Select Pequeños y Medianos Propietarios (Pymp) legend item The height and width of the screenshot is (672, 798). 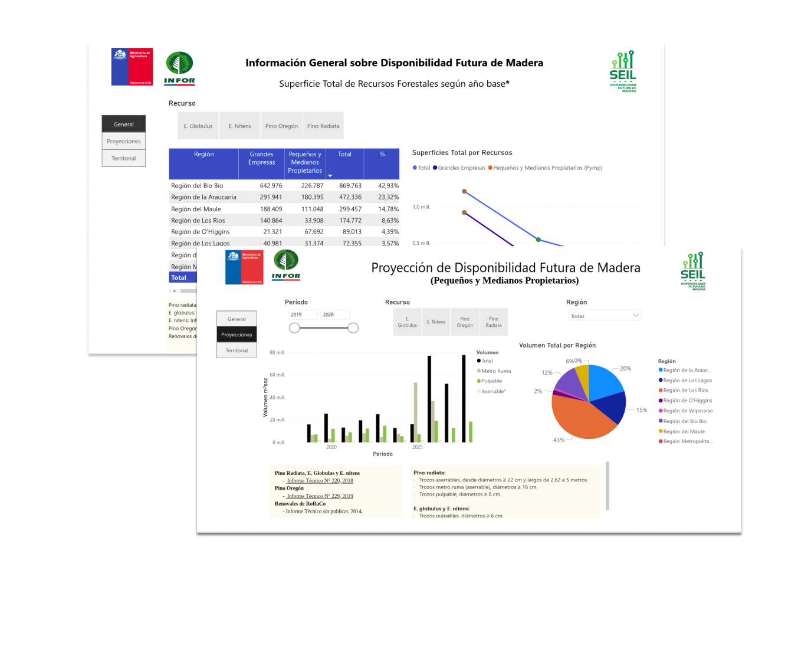[x=545, y=168]
